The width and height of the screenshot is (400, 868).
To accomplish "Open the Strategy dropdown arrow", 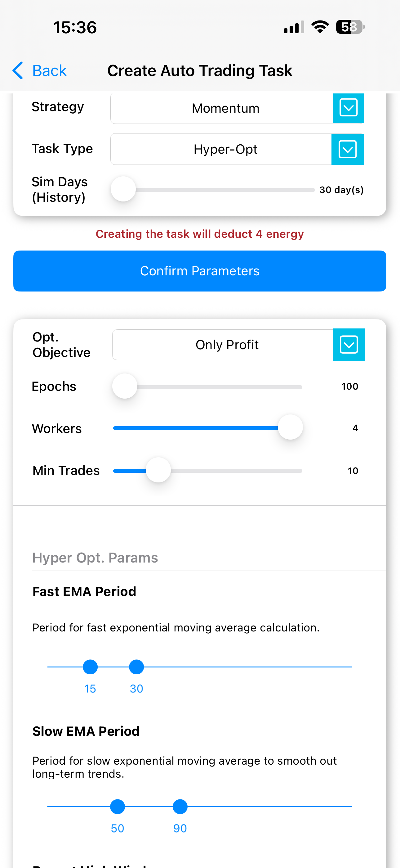I will click(x=349, y=108).
